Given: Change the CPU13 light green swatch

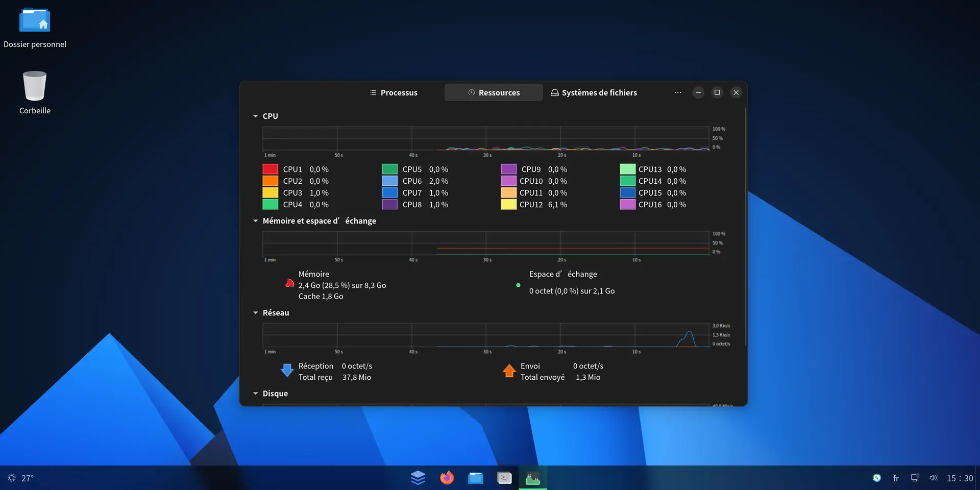Looking at the screenshot, I should pyautogui.click(x=628, y=169).
